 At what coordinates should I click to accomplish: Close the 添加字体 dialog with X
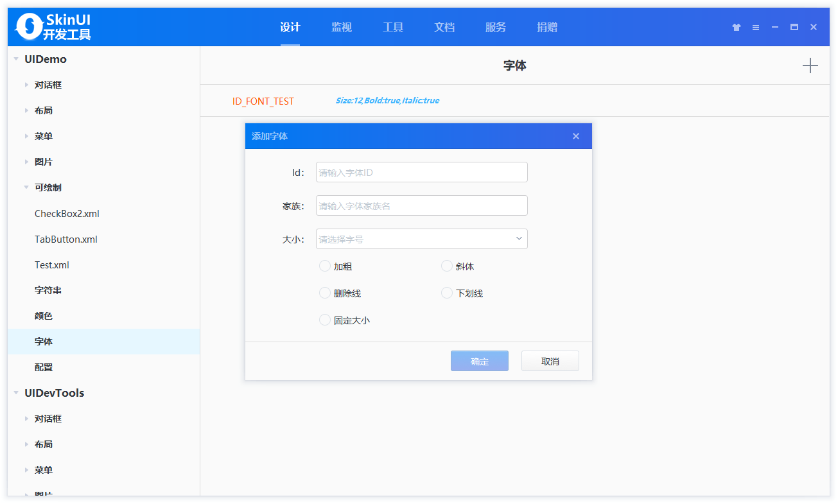tap(576, 136)
